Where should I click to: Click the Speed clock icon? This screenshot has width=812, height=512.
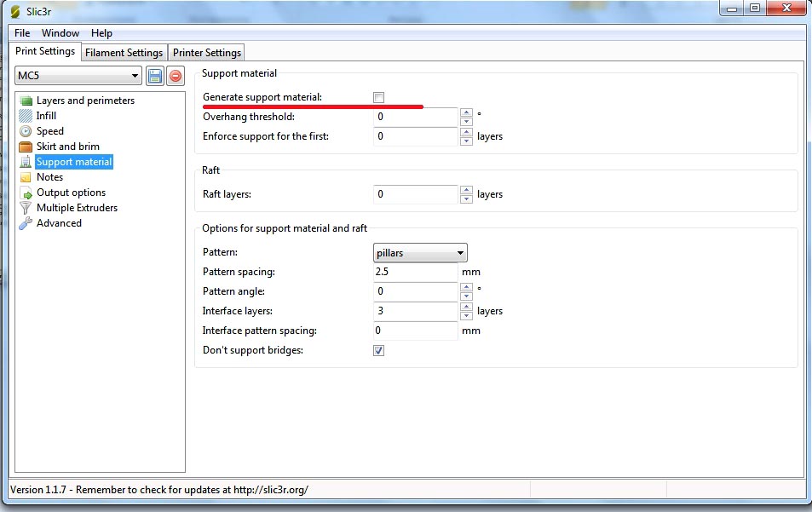coord(26,131)
